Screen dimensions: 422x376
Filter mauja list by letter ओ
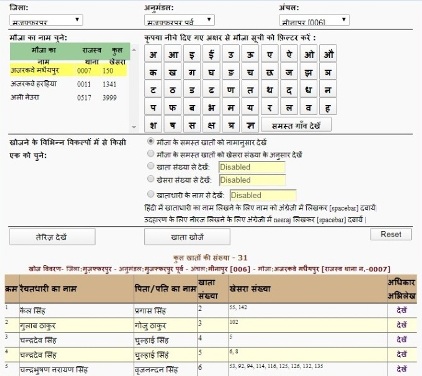pos(309,54)
